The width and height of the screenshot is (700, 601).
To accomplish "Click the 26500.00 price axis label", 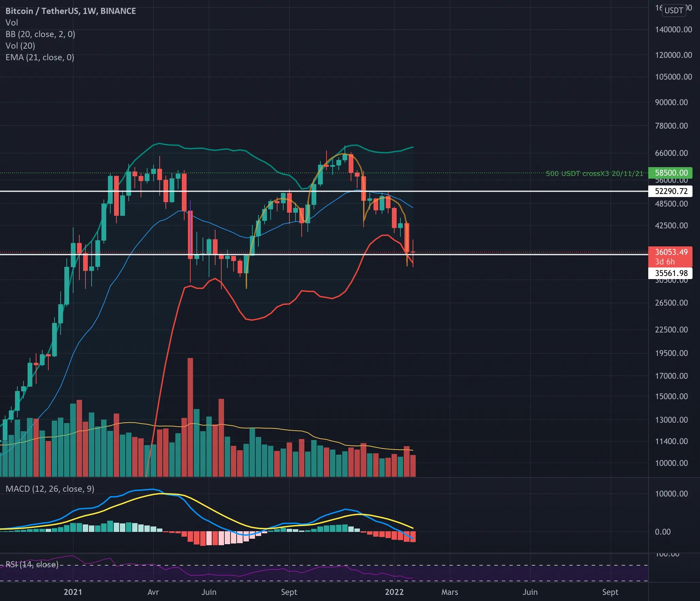I will [671, 303].
